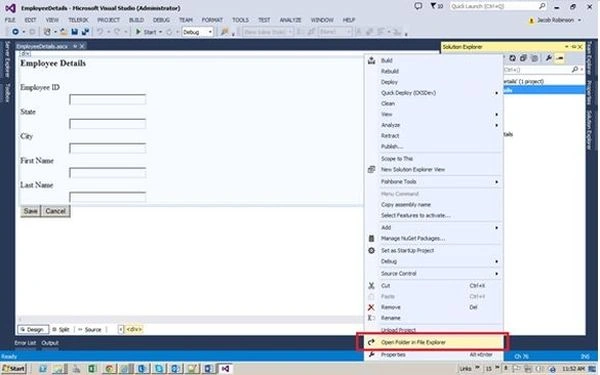600x375 pixels.
Task: Click the Save All toolbar icon
Action: point(85,32)
